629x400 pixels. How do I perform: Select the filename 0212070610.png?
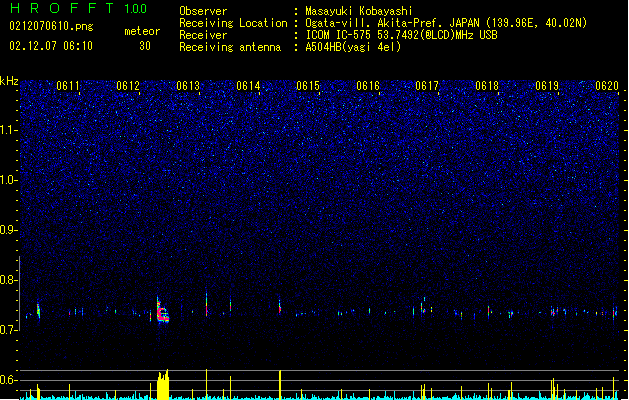pos(51,26)
